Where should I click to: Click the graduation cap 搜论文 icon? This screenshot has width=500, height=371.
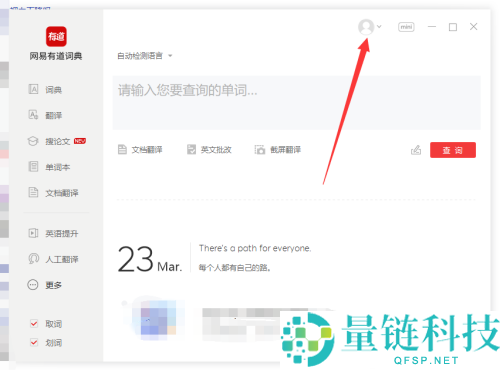(33, 141)
